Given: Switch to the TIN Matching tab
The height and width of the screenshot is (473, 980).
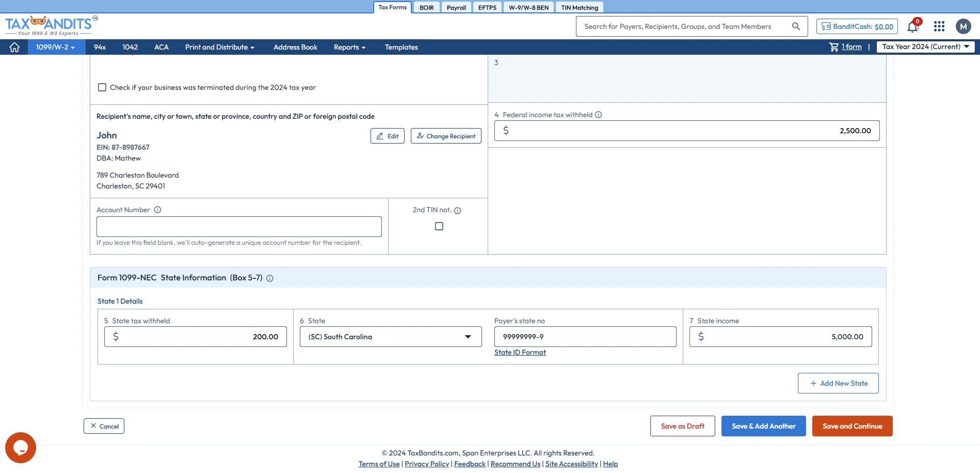Looking at the screenshot, I should [580, 8].
